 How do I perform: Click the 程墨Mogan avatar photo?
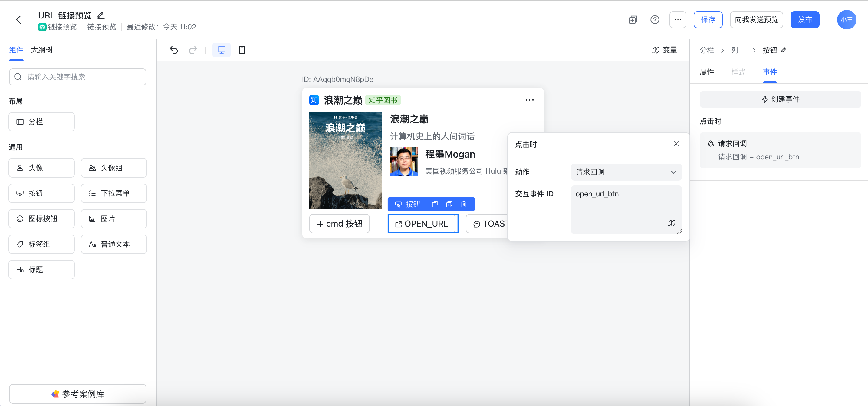[x=404, y=162]
